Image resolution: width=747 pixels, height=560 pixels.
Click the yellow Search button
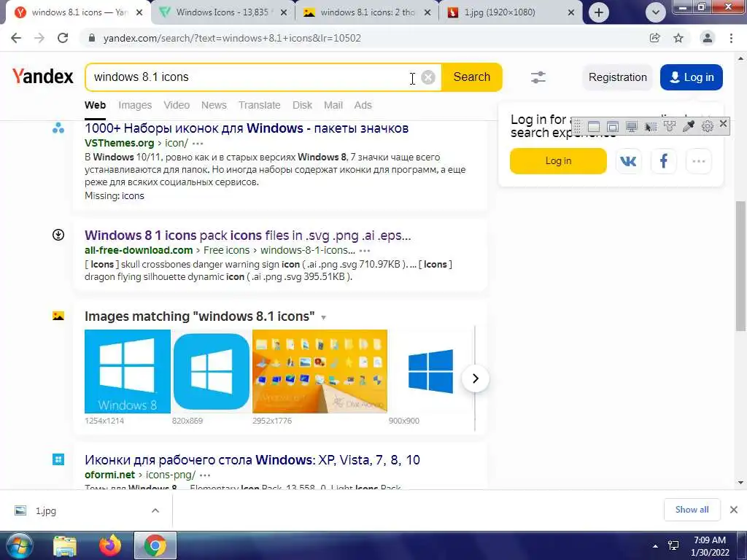(472, 77)
